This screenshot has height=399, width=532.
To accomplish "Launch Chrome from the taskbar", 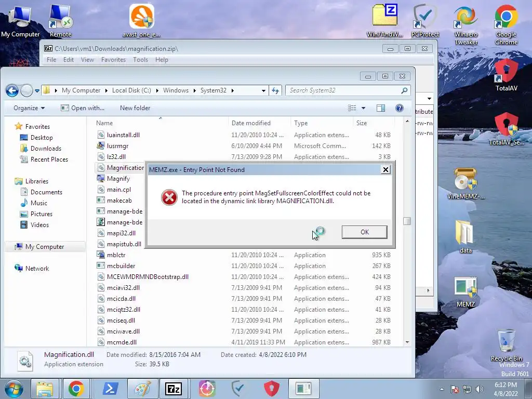I will [76, 389].
